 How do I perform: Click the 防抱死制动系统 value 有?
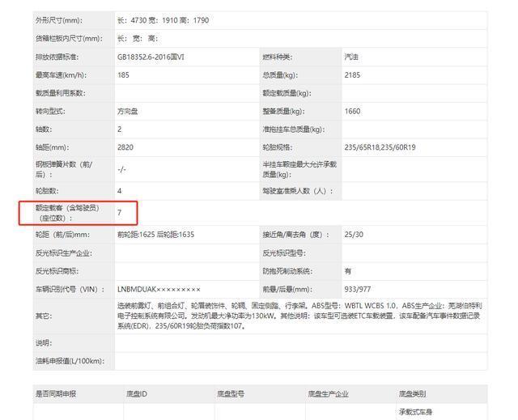pos(348,270)
